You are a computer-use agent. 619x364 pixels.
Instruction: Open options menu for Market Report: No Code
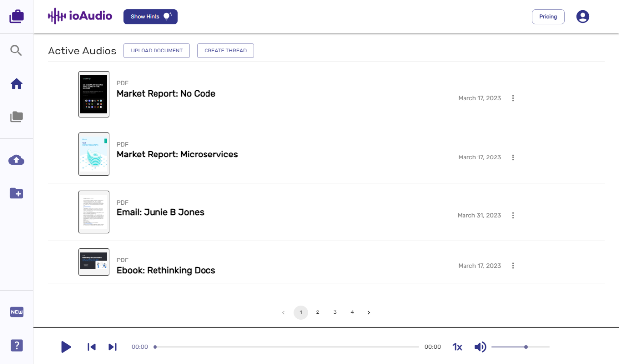click(513, 98)
